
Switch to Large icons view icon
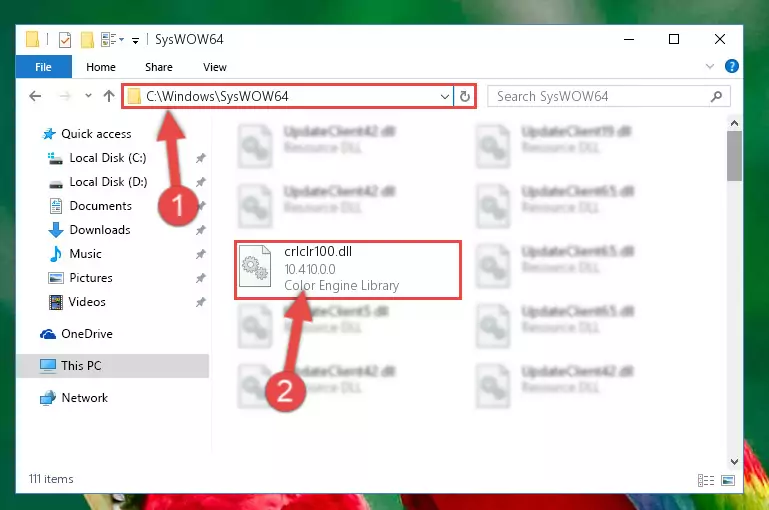tap(728, 480)
